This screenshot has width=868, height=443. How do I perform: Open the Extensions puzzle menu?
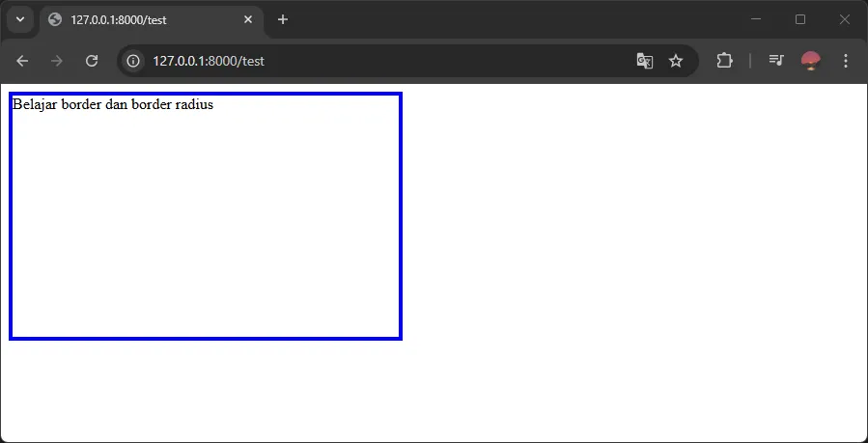pos(724,61)
